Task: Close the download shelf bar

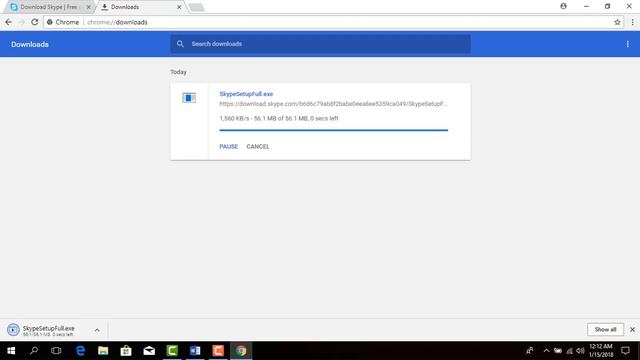Action: click(x=632, y=329)
